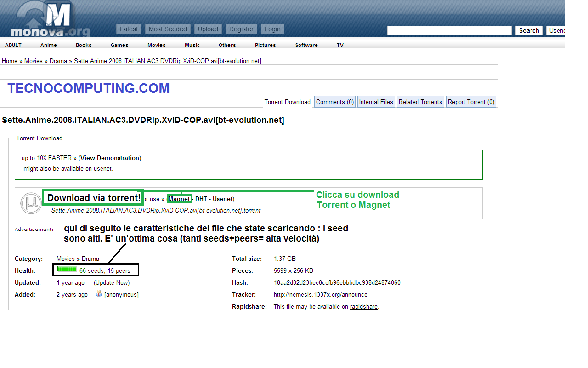Viewport: 588px width, 368px height.
Task: Click the 5599 x 256 KB pieces value
Action: 294,270
